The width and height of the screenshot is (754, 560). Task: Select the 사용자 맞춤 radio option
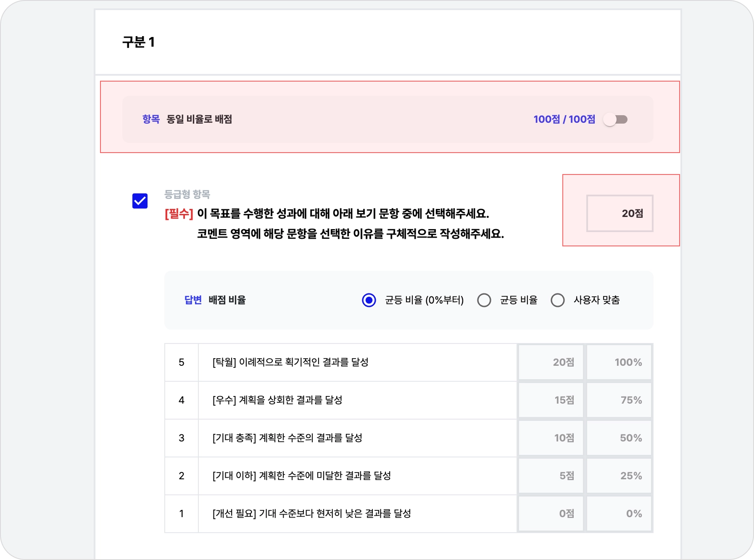click(558, 300)
